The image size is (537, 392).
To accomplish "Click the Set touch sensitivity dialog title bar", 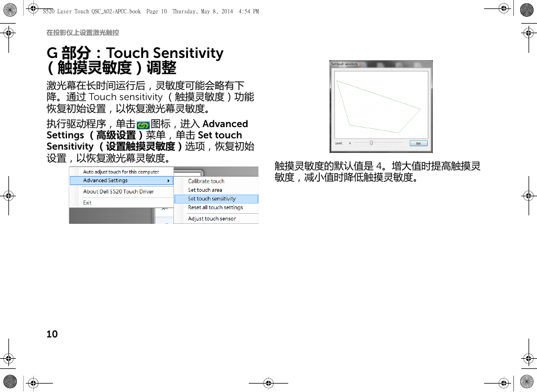I will pyautogui.click(x=381, y=64).
